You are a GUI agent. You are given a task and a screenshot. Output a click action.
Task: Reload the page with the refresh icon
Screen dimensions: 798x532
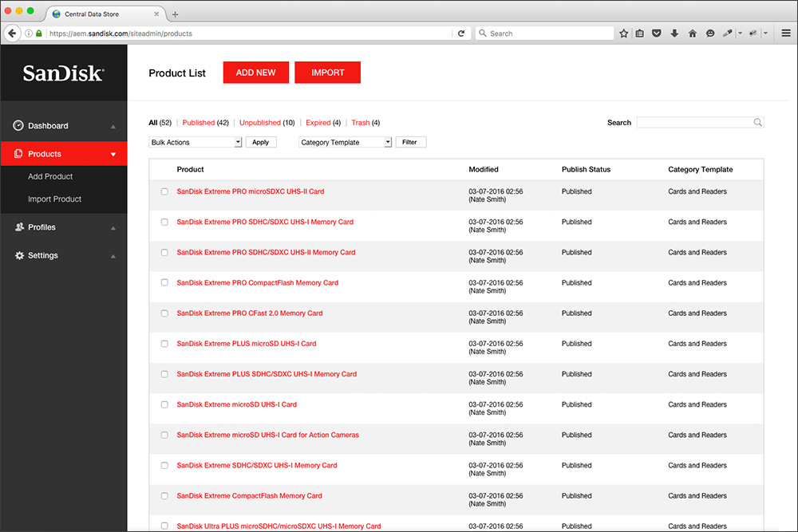pyautogui.click(x=460, y=33)
